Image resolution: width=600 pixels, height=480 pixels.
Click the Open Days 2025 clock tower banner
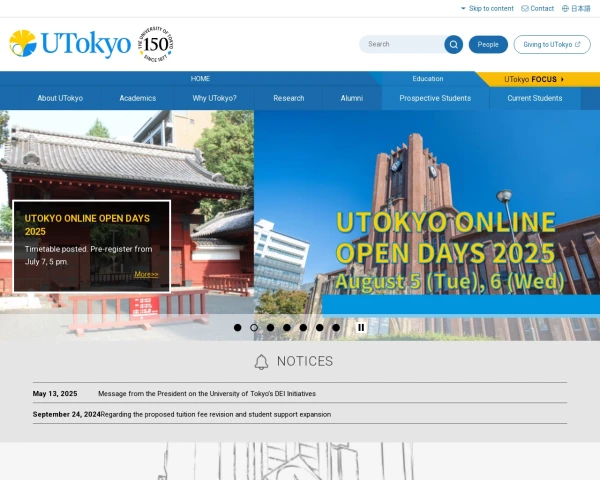pyautogui.click(x=427, y=225)
